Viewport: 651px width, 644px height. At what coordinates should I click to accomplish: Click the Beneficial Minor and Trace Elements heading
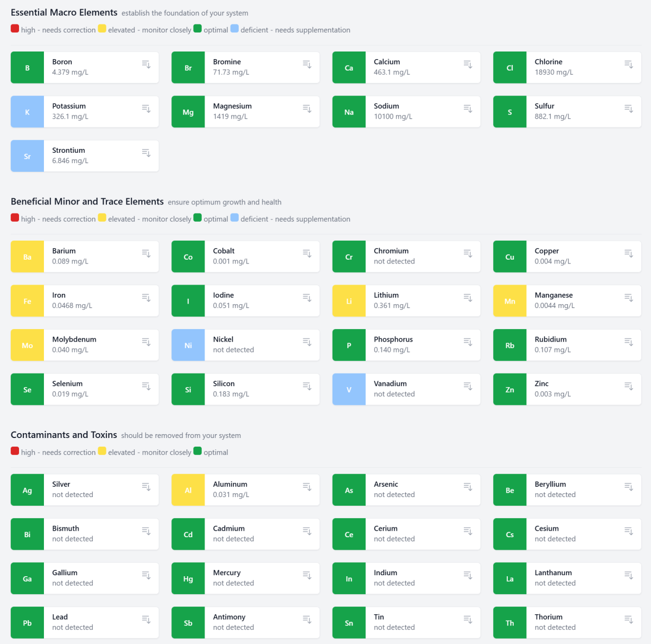(87, 202)
